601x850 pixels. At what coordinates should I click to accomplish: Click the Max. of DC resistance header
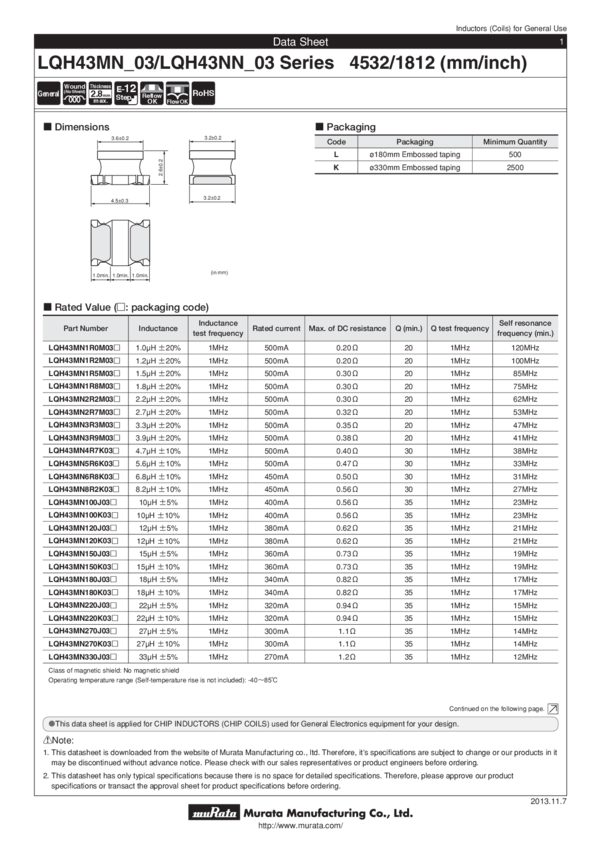click(347, 328)
